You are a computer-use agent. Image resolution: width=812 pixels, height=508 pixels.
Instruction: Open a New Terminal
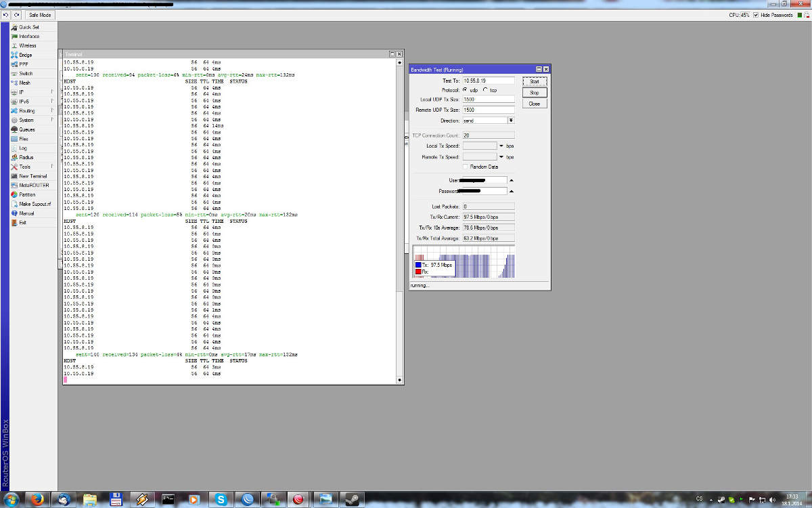tap(32, 176)
